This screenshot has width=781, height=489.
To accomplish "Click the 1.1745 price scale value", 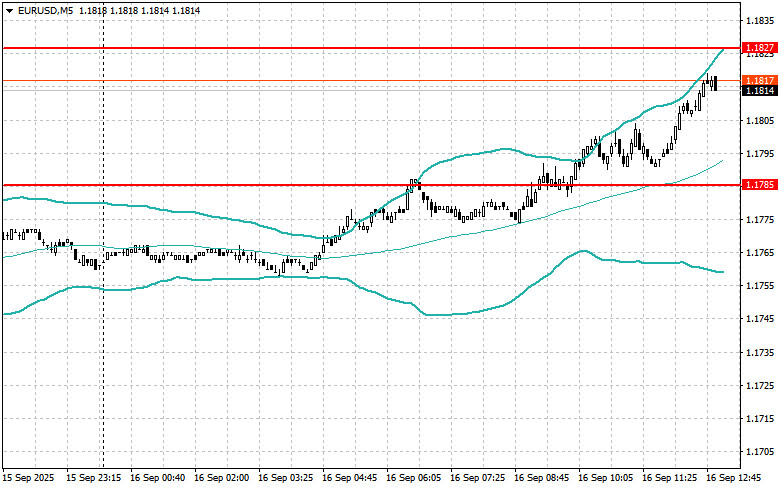I will pyautogui.click(x=761, y=319).
